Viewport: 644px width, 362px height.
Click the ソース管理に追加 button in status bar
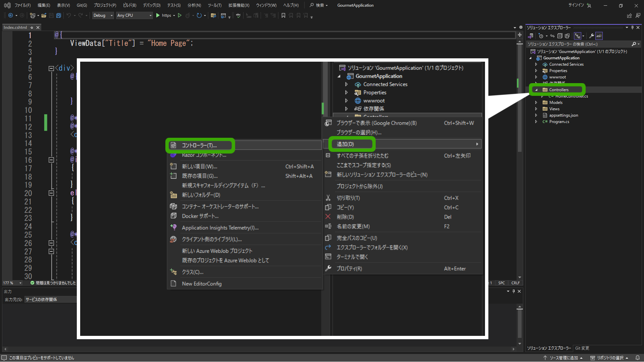click(563, 358)
